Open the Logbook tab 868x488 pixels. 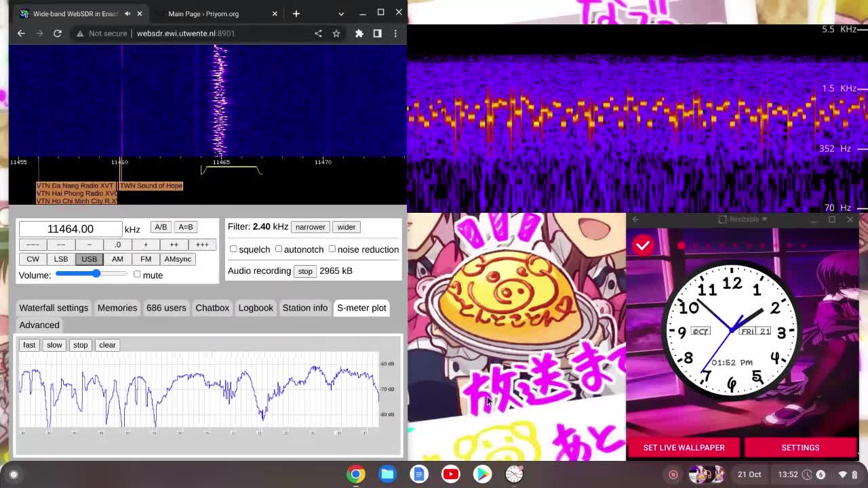[256, 308]
